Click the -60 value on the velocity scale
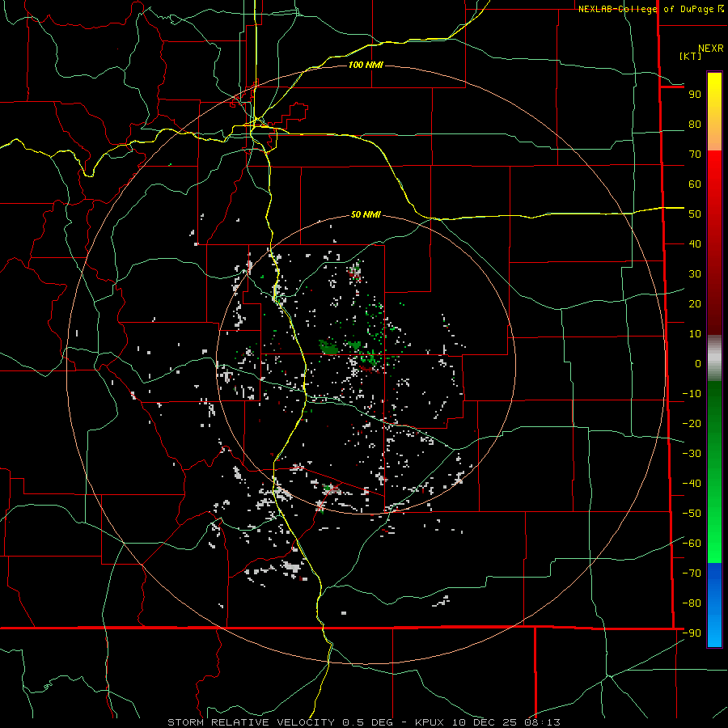The width and height of the screenshot is (728, 728). 692,544
